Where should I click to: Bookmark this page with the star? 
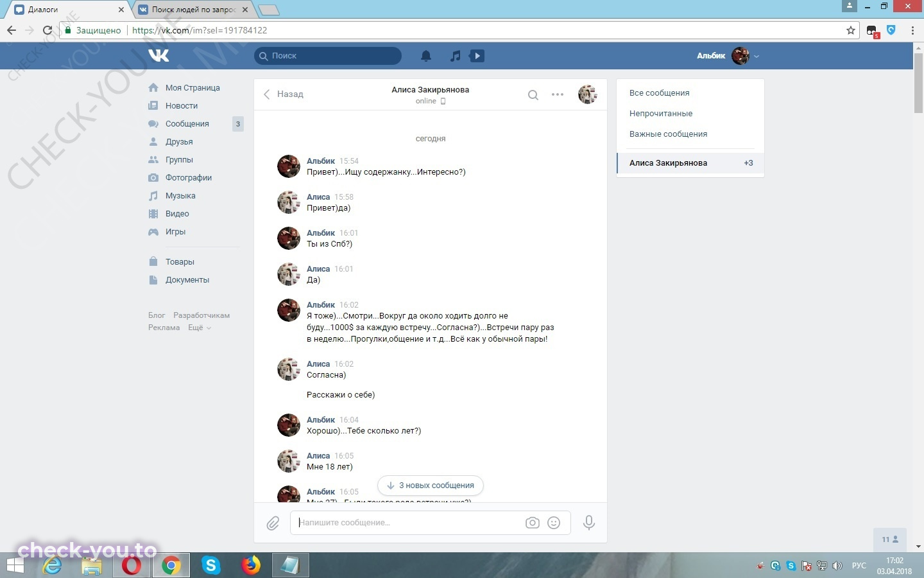pyautogui.click(x=851, y=30)
